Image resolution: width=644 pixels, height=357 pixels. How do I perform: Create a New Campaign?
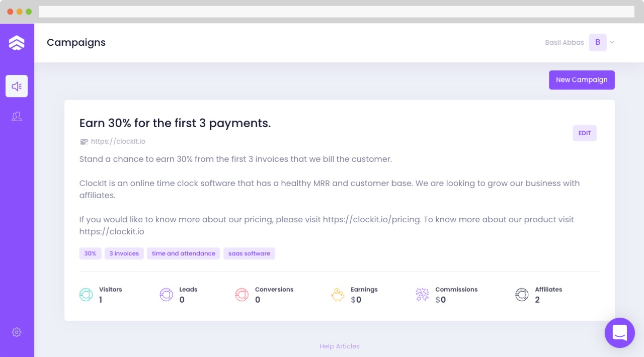[x=582, y=80]
